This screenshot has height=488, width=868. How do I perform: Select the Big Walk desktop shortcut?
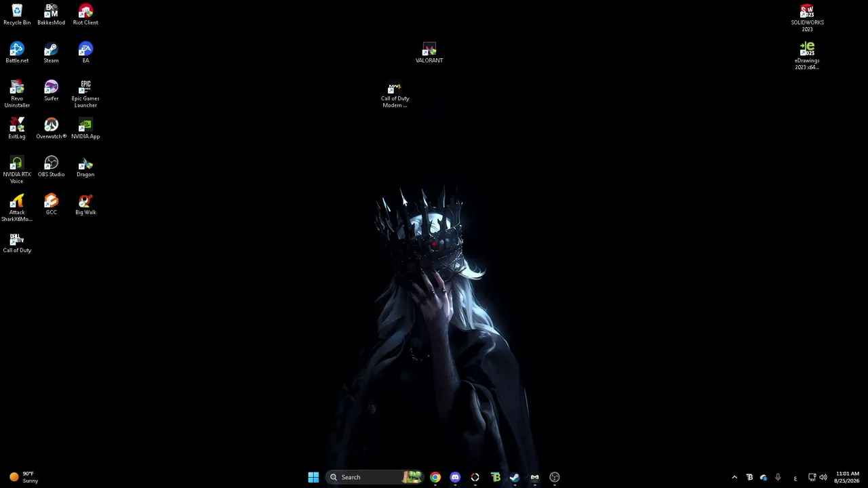click(85, 205)
